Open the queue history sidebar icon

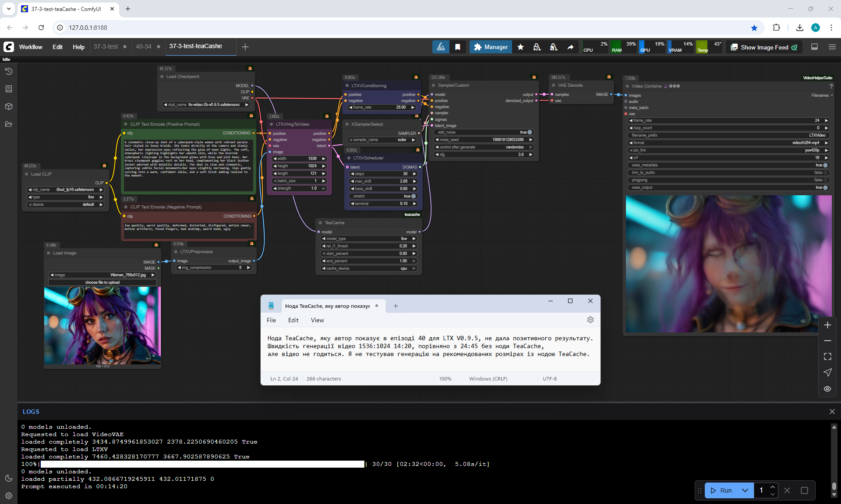pyautogui.click(x=8, y=71)
